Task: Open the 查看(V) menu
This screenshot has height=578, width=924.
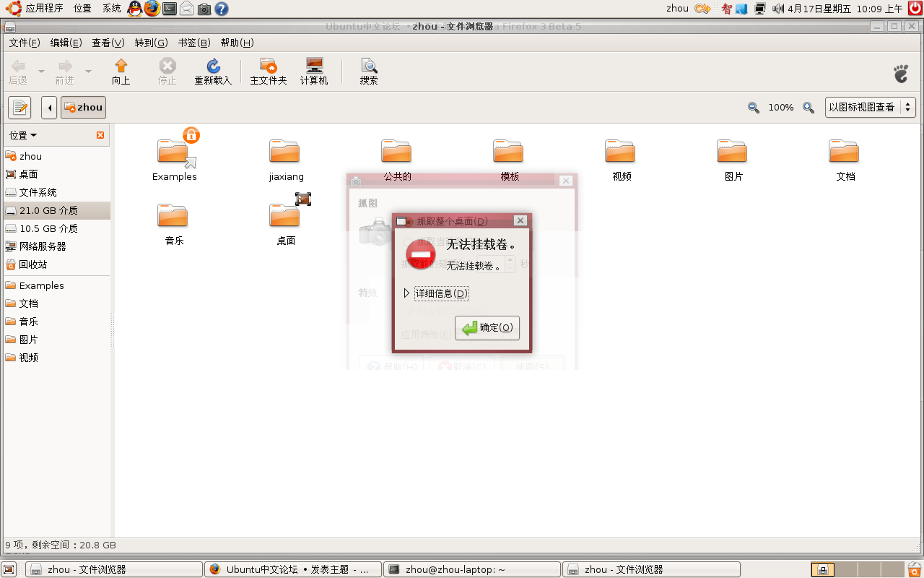Action: 108,43
